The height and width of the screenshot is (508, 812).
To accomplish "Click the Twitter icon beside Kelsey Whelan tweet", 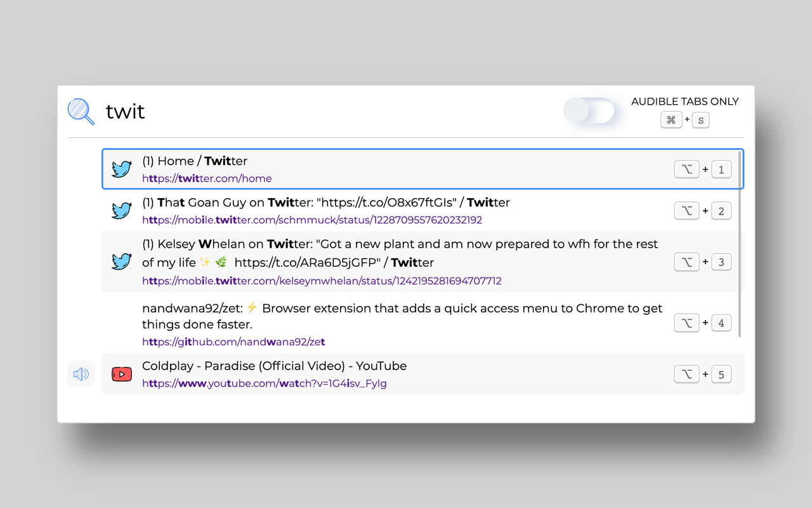I will [x=121, y=262].
